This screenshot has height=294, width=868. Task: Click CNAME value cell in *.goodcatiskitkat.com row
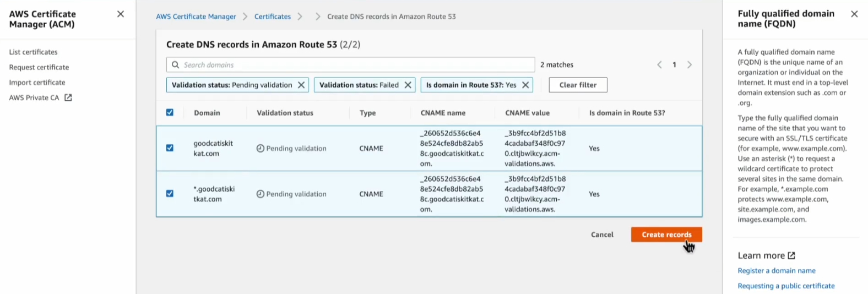[535, 194]
